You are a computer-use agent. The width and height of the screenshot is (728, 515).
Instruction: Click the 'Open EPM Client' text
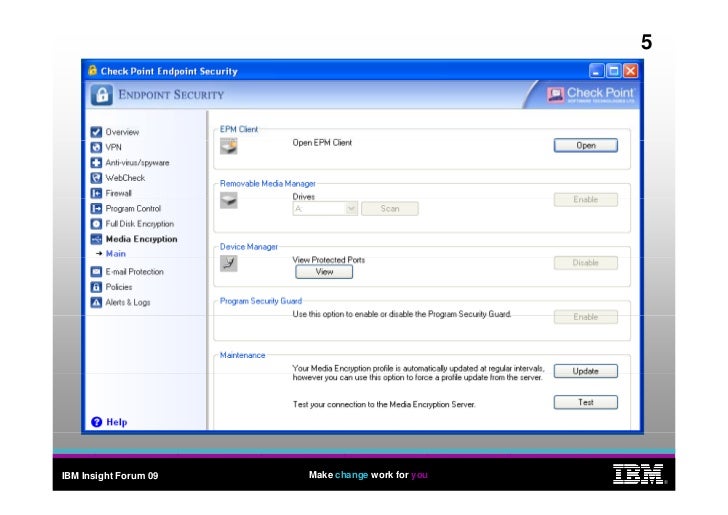tap(322, 143)
